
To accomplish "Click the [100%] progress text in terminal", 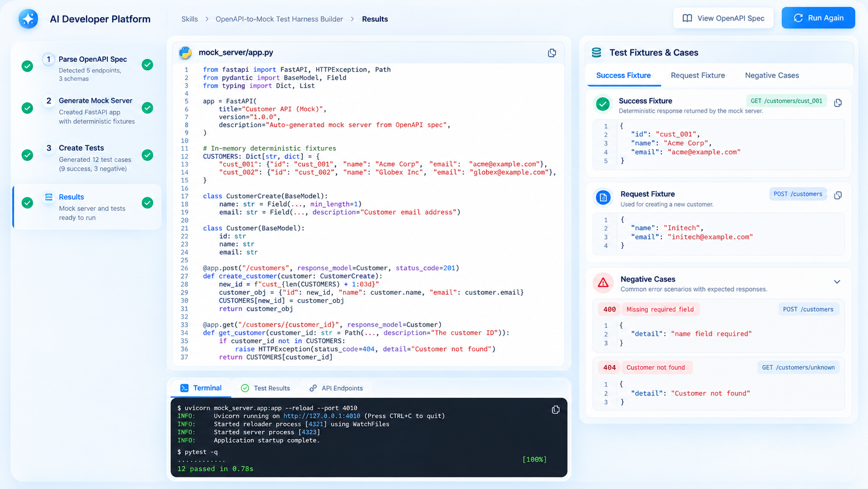I will tap(534, 459).
